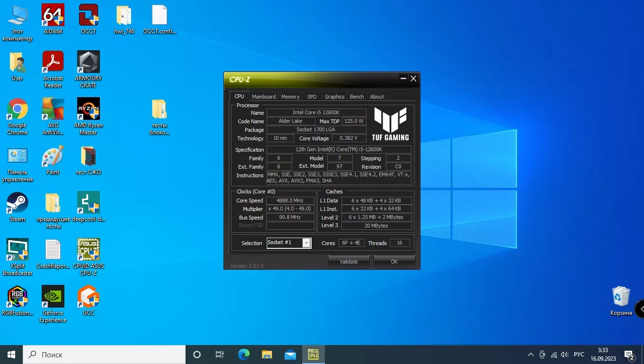The height and width of the screenshot is (364, 644).
Task: Select the XSplit Broadcaster shortcut
Action: coord(18,257)
